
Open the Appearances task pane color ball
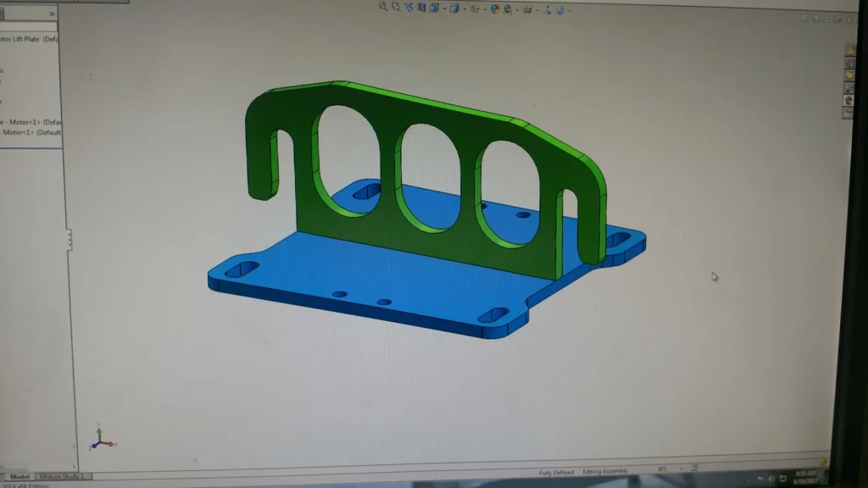tap(848, 102)
